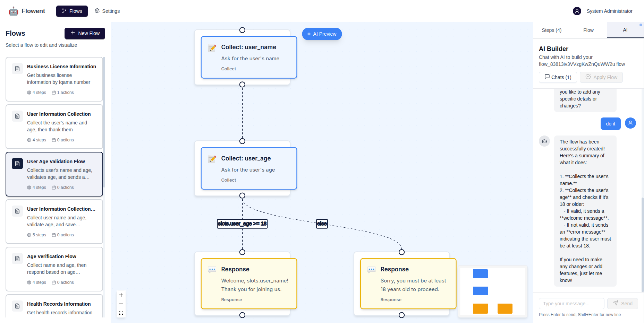This screenshot has height=323, width=644.
Task: Click the slots.user_age >= 18 edge label
Action: point(242,224)
